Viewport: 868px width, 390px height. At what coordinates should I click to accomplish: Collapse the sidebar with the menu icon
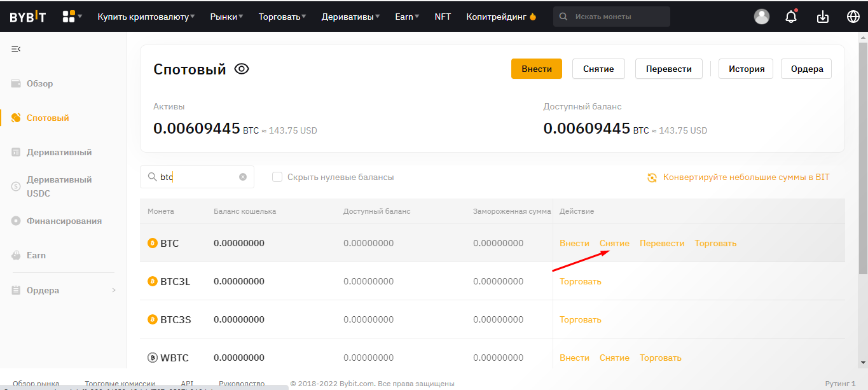point(16,49)
